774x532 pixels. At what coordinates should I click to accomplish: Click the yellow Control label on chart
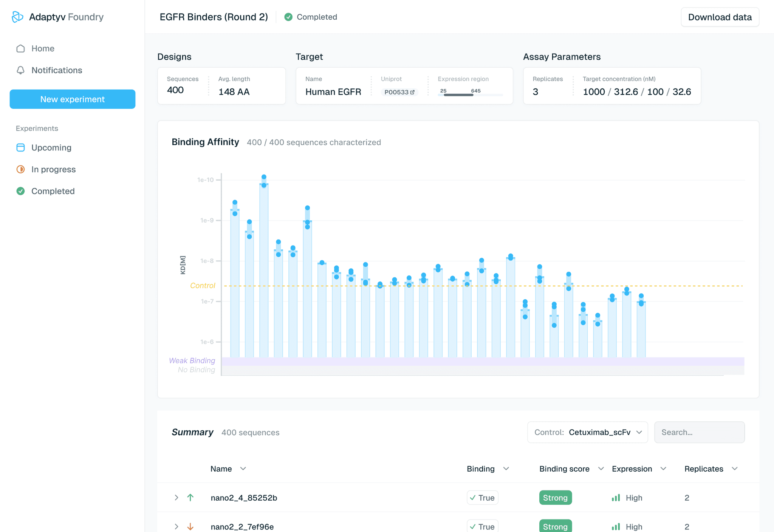(x=203, y=286)
